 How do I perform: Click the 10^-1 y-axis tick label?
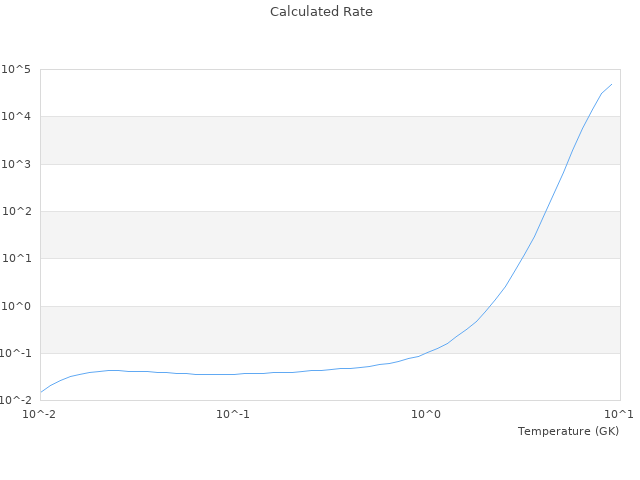15,354
